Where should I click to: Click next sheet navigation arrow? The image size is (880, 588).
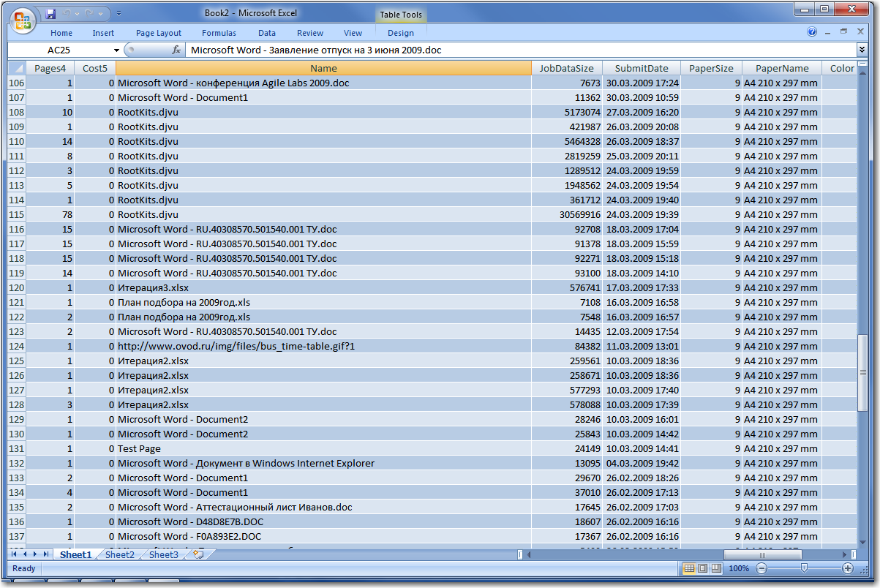[x=36, y=555]
